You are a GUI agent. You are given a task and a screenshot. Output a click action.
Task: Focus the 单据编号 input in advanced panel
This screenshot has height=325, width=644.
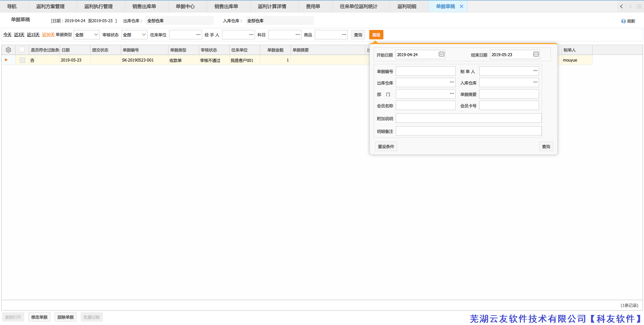(426, 71)
